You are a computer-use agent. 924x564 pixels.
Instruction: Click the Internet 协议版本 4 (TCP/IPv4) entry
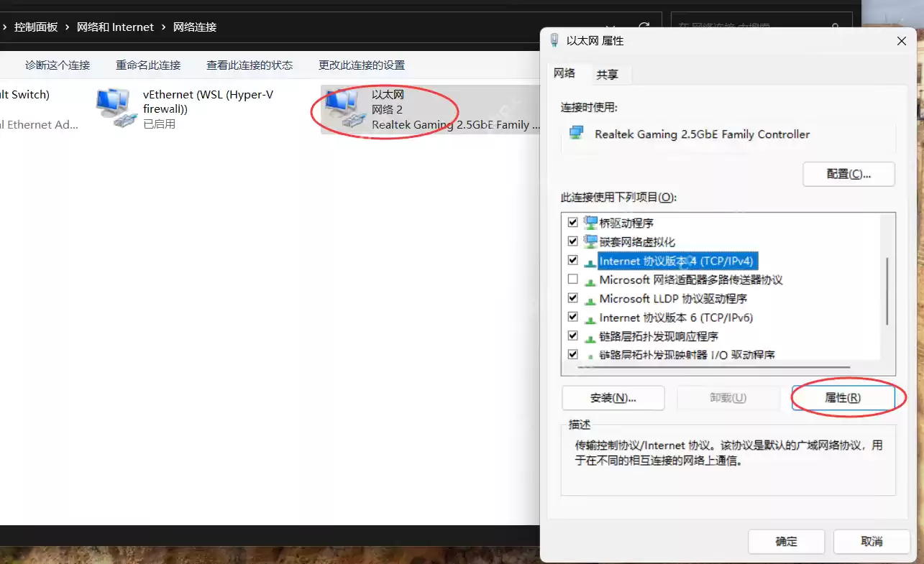point(677,261)
